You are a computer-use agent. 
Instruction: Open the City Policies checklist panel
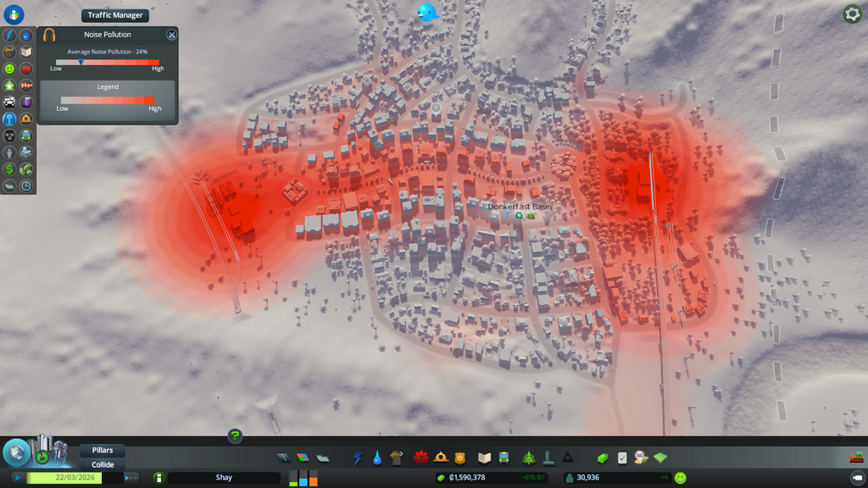pos(622,457)
